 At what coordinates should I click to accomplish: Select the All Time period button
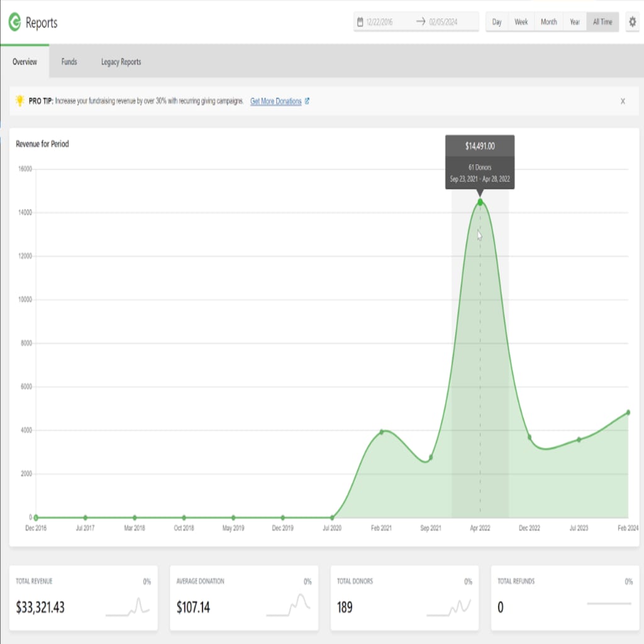(x=602, y=22)
